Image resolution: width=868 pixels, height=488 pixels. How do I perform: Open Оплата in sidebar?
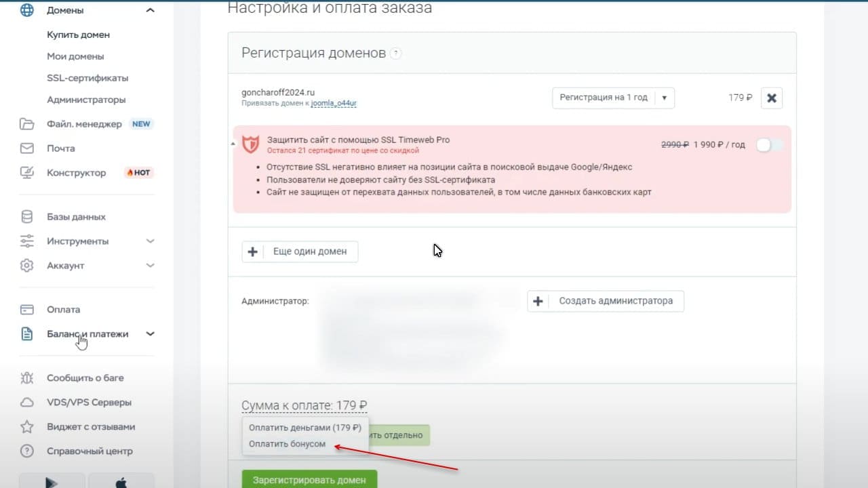click(x=63, y=310)
